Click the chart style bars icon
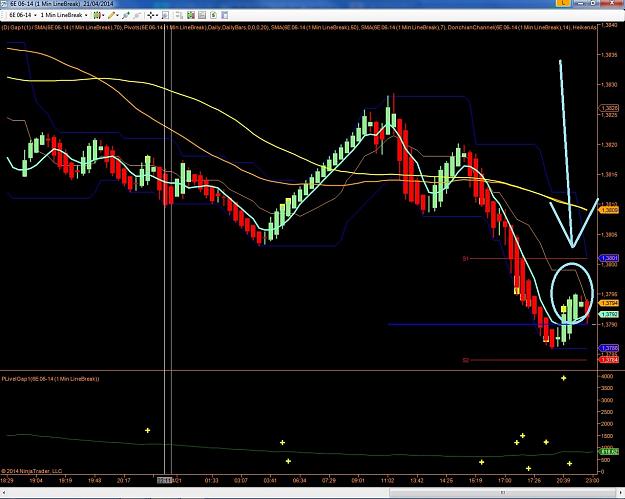The image size is (625, 499). [97, 15]
